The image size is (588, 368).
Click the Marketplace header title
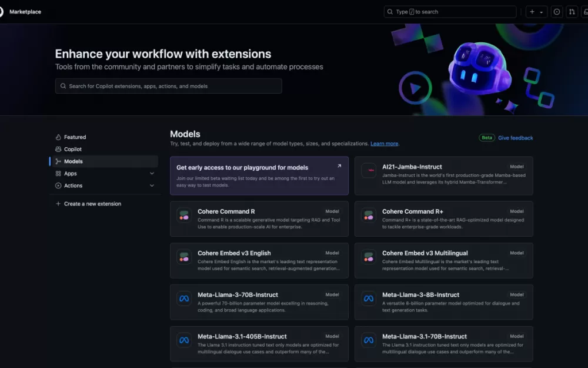click(x=25, y=12)
